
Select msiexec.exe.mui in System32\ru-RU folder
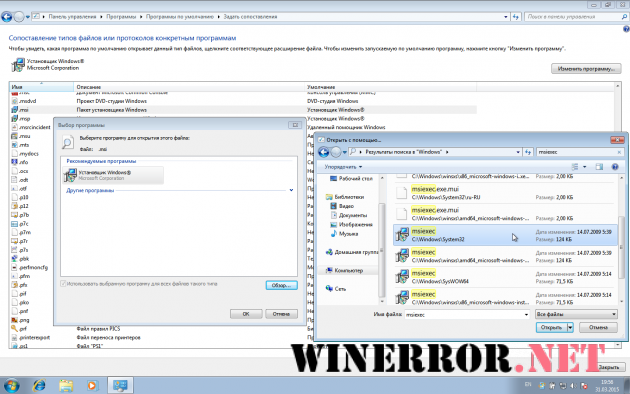point(505,193)
